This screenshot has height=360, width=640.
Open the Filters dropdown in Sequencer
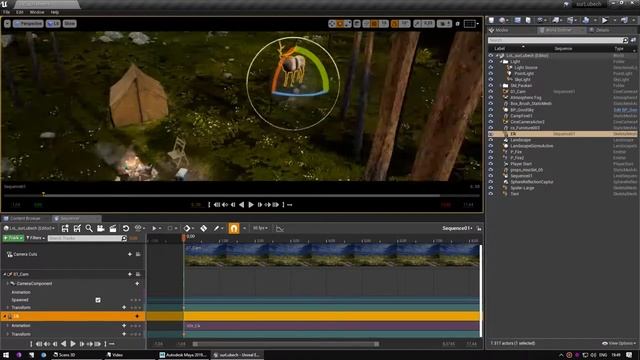coord(35,238)
